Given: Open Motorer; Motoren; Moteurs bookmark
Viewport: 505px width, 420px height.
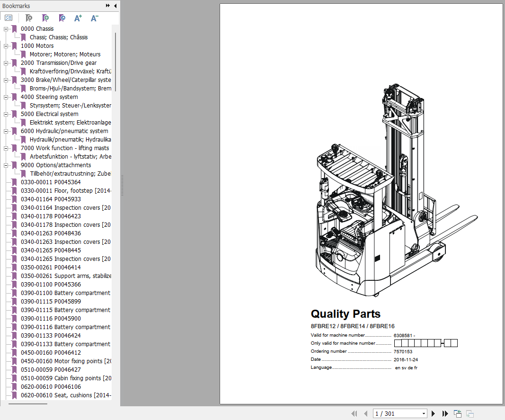Looking at the screenshot, I should 65,54.
